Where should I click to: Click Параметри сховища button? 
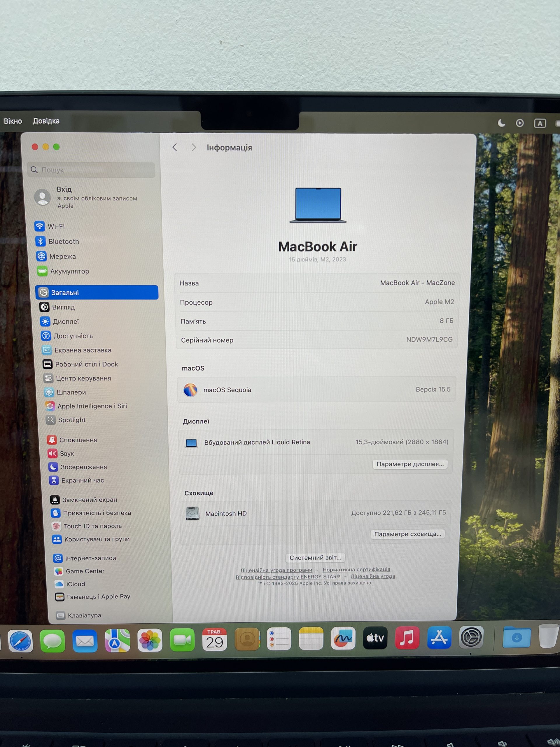click(408, 534)
